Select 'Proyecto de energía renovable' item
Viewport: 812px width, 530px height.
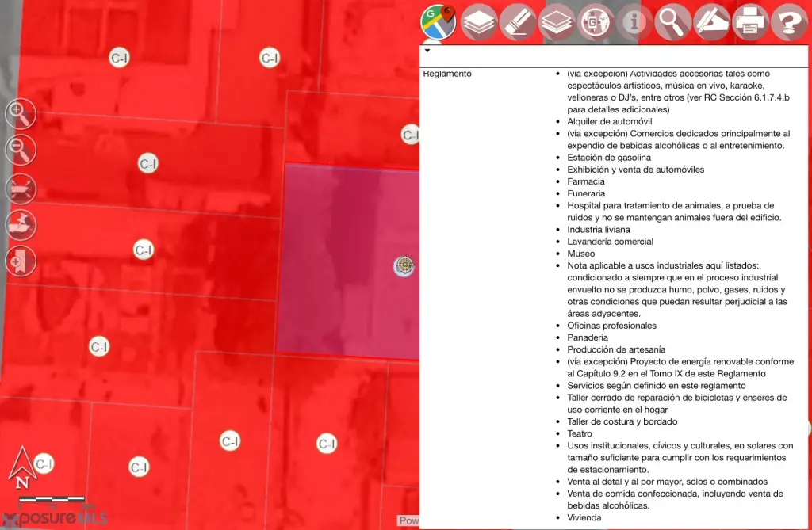[x=680, y=367]
